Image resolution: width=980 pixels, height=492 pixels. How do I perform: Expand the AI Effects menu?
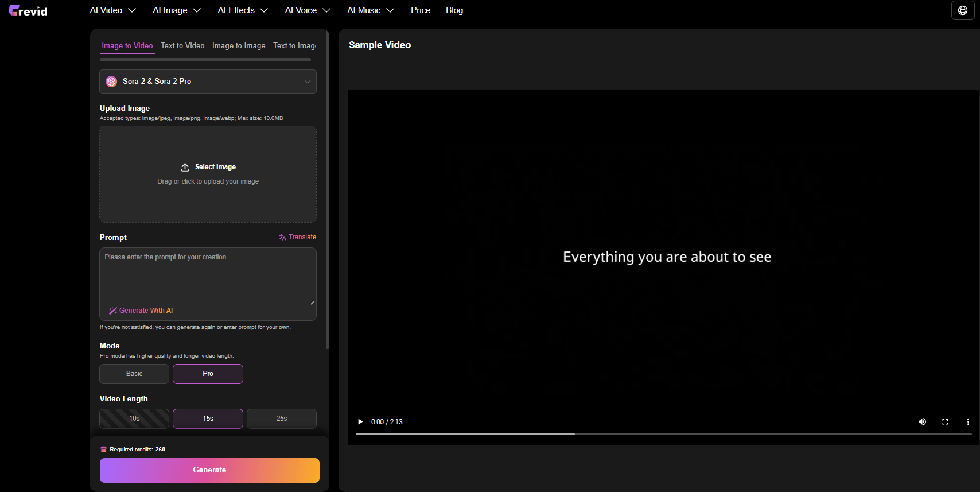(x=242, y=10)
